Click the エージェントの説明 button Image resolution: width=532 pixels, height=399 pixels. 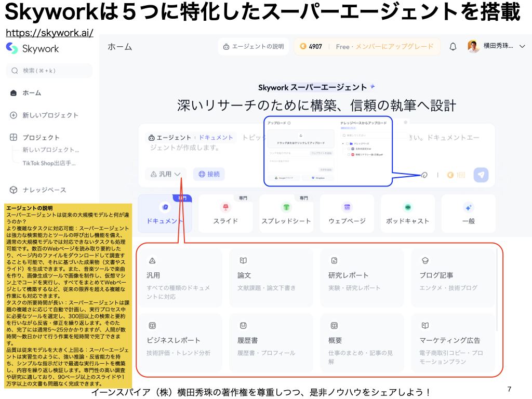(254, 46)
